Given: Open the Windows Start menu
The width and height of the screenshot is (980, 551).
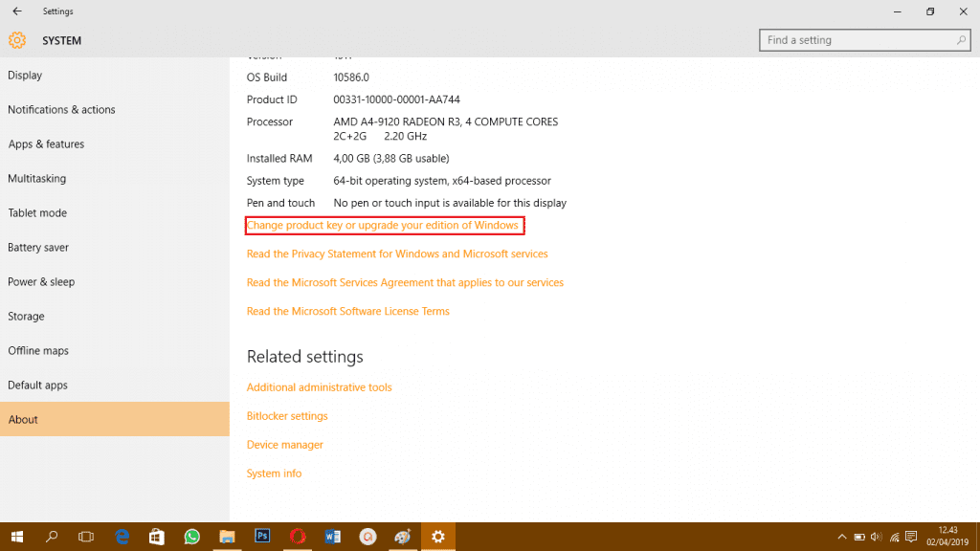Looking at the screenshot, I should coord(17,537).
